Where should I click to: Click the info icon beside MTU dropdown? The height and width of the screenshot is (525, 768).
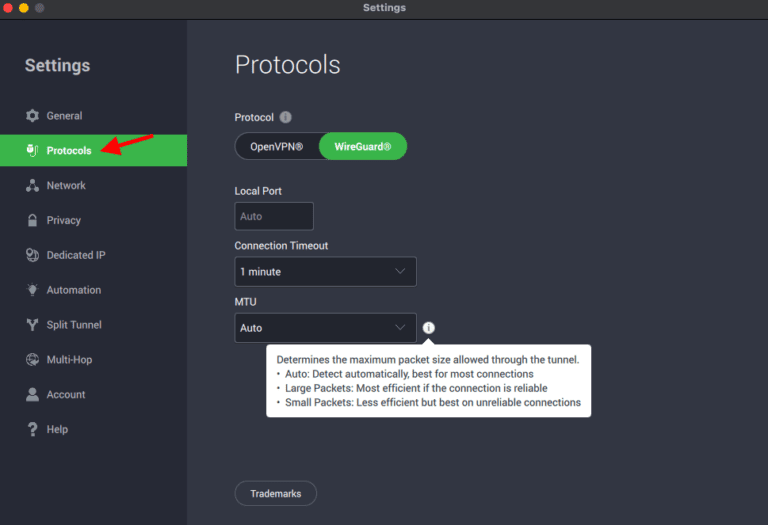[429, 328]
